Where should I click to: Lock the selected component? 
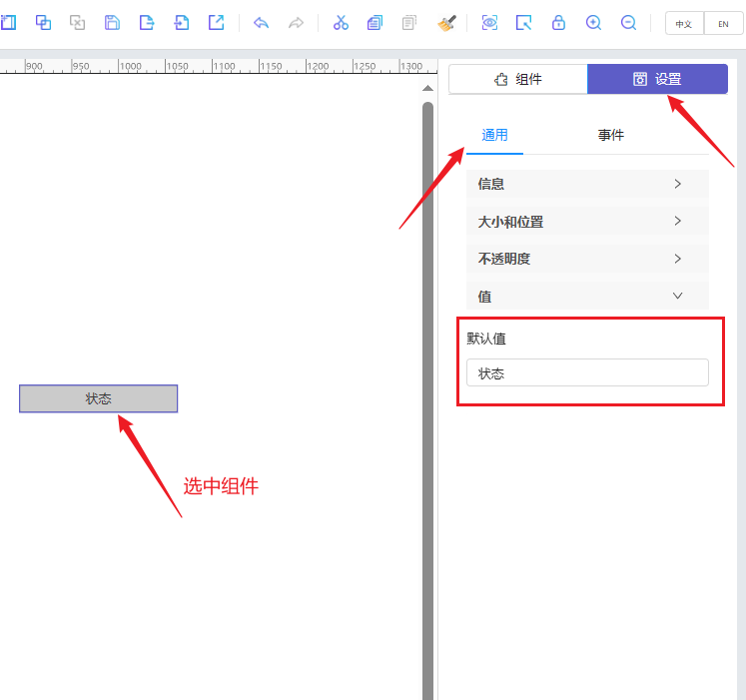click(558, 22)
